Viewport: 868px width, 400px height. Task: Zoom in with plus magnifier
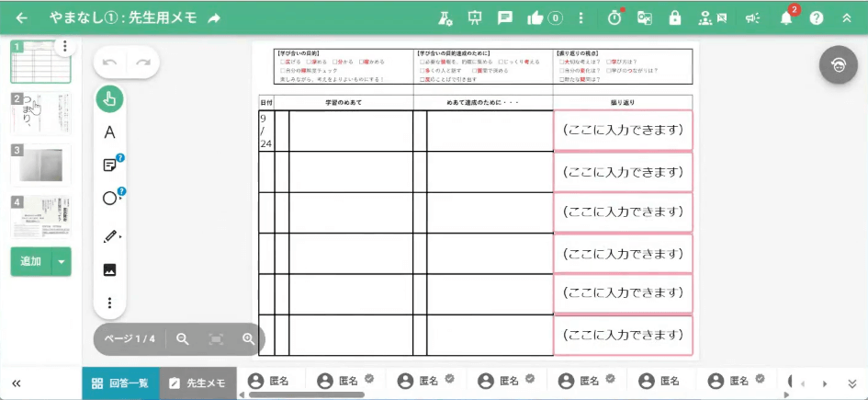pos(249,339)
